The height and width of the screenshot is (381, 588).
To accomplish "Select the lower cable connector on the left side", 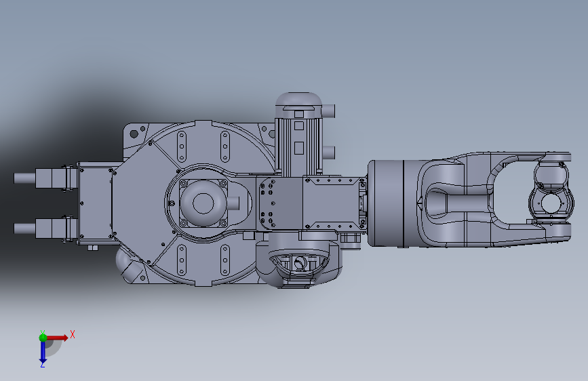I will pyautogui.click(x=46, y=228).
